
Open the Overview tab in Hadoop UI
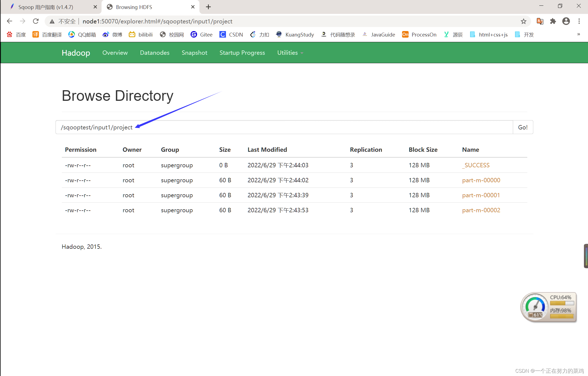click(x=115, y=52)
